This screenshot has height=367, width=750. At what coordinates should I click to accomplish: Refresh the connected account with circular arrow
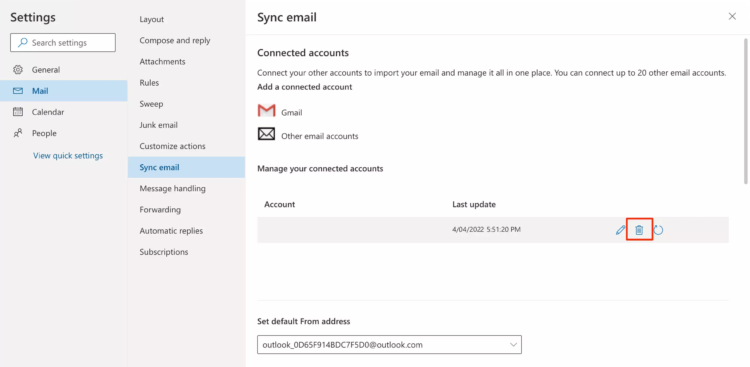658,230
